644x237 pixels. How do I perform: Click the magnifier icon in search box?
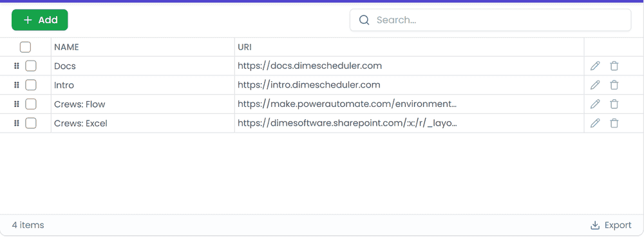[x=364, y=20]
